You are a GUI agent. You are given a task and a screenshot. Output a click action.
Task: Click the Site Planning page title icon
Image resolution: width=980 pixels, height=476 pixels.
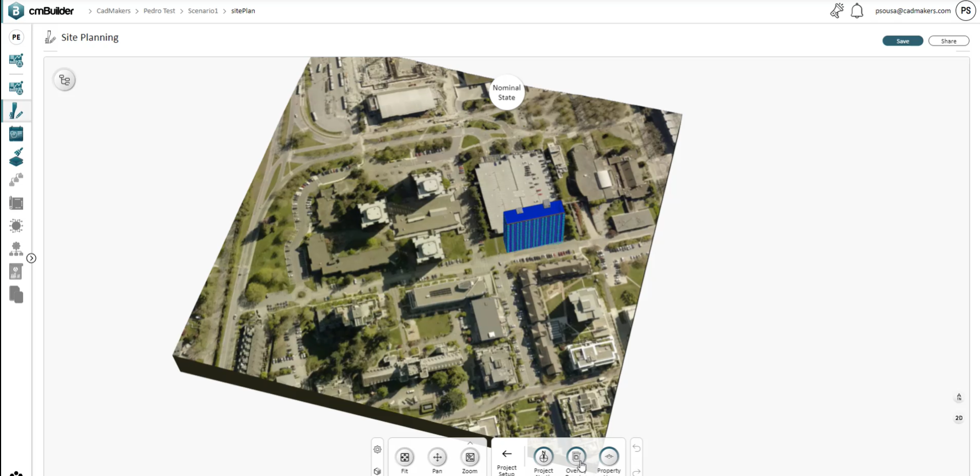click(50, 37)
